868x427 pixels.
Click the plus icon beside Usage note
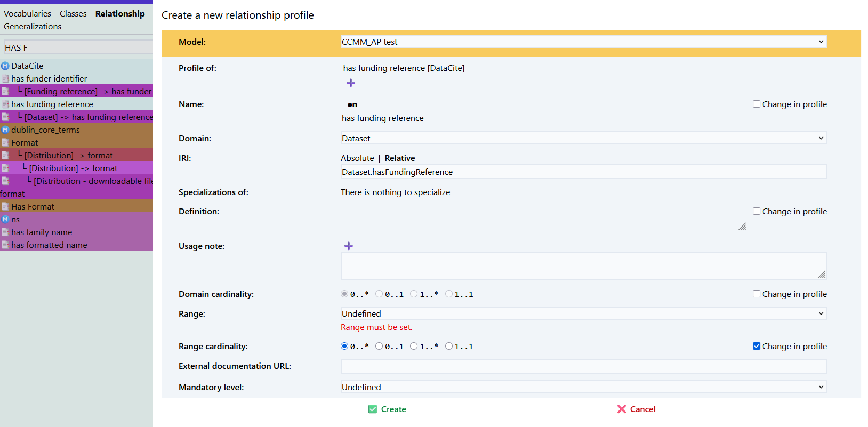tap(349, 246)
